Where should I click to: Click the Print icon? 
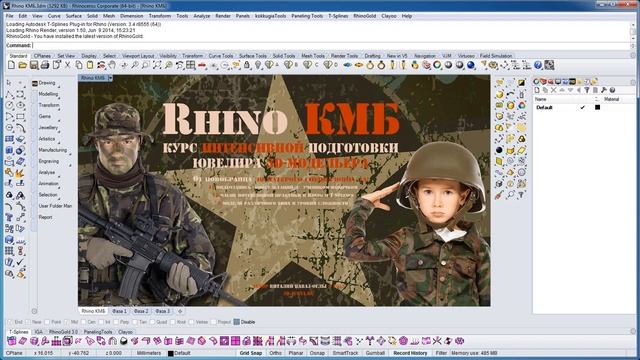[45, 65]
